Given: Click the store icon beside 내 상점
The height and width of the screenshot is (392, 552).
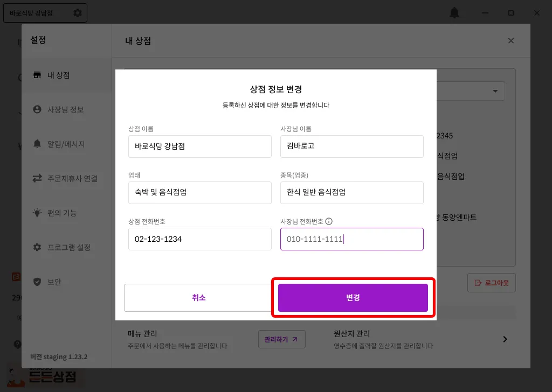Looking at the screenshot, I should point(37,75).
